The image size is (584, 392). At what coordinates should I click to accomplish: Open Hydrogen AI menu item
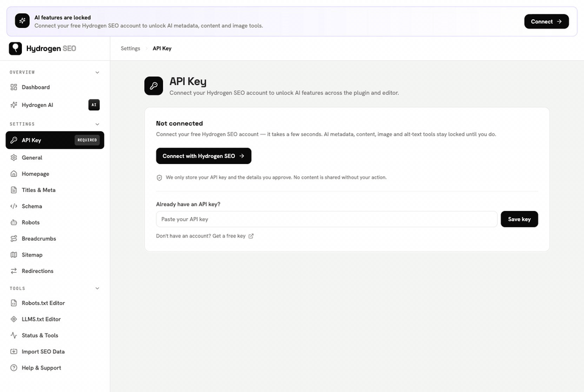pyautogui.click(x=55, y=105)
